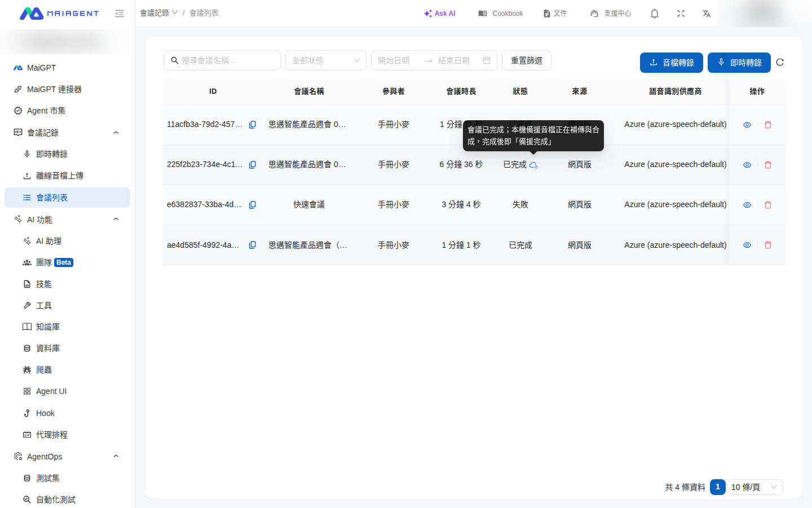
Task: Open MaiGPT 連接器 sidebar item
Action: 67,89
